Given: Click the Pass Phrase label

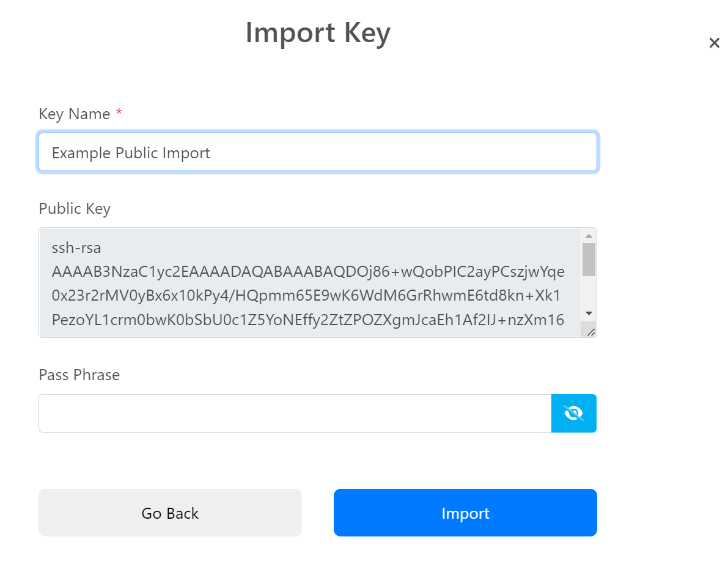Looking at the screenshot, I should point(79,375).
